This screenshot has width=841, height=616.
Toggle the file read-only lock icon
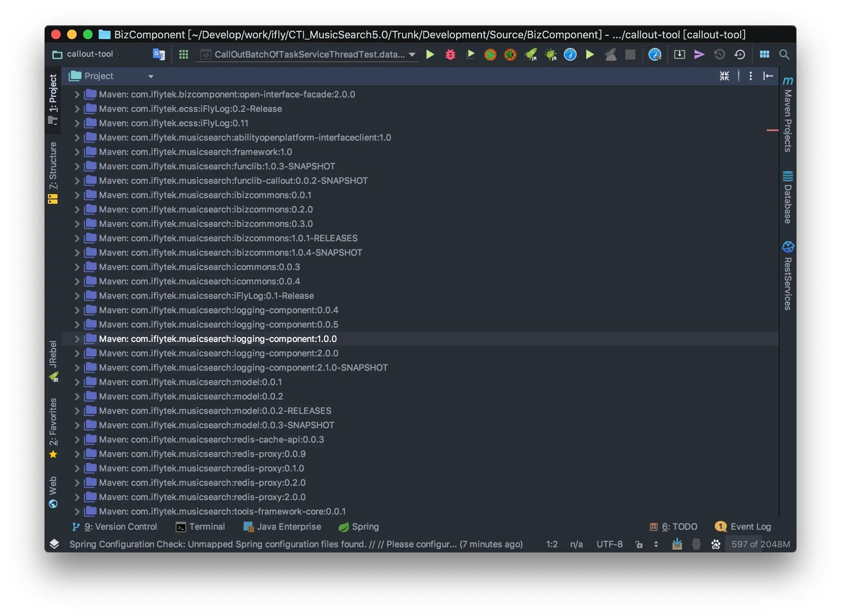click(x=639, y=544)
